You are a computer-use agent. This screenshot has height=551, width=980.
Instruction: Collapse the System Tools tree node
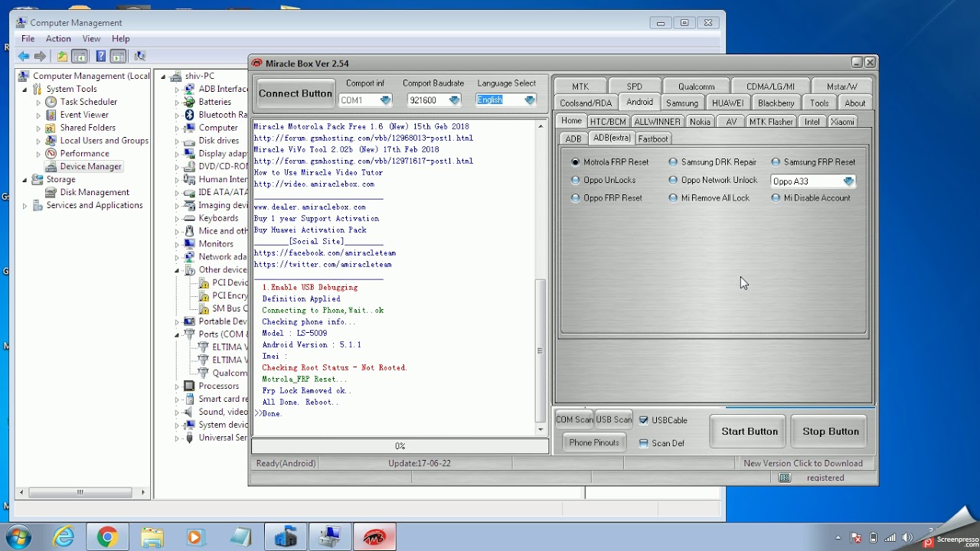[x=24, y=89]
